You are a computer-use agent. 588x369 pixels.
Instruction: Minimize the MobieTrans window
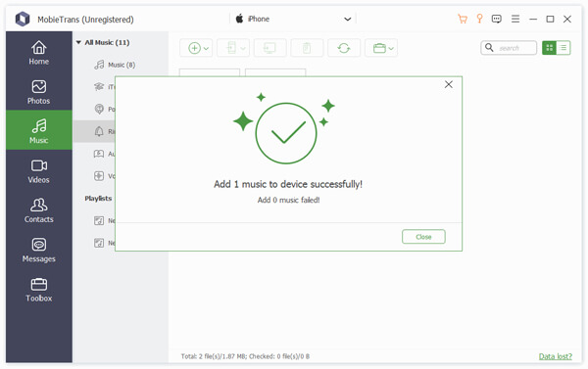(x=533, y=19)
